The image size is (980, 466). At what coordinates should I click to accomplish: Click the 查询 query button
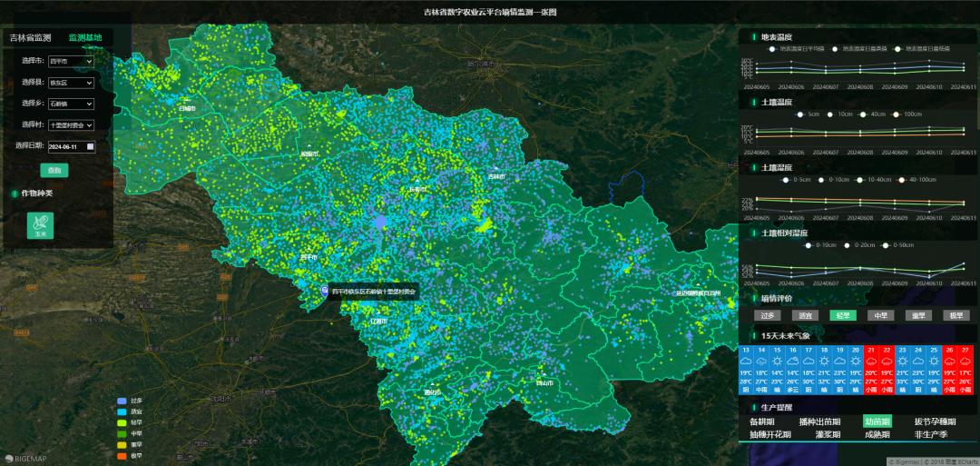(x=54, y=170)
